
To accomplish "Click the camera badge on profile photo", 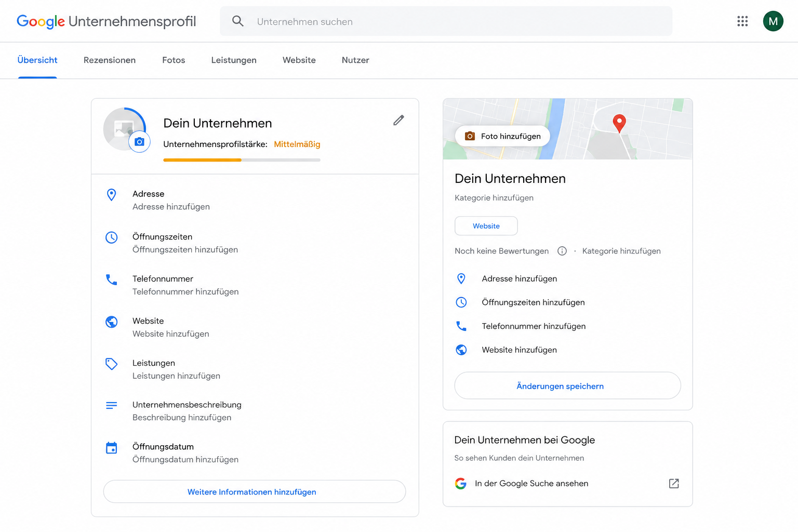I will point(139,142).
